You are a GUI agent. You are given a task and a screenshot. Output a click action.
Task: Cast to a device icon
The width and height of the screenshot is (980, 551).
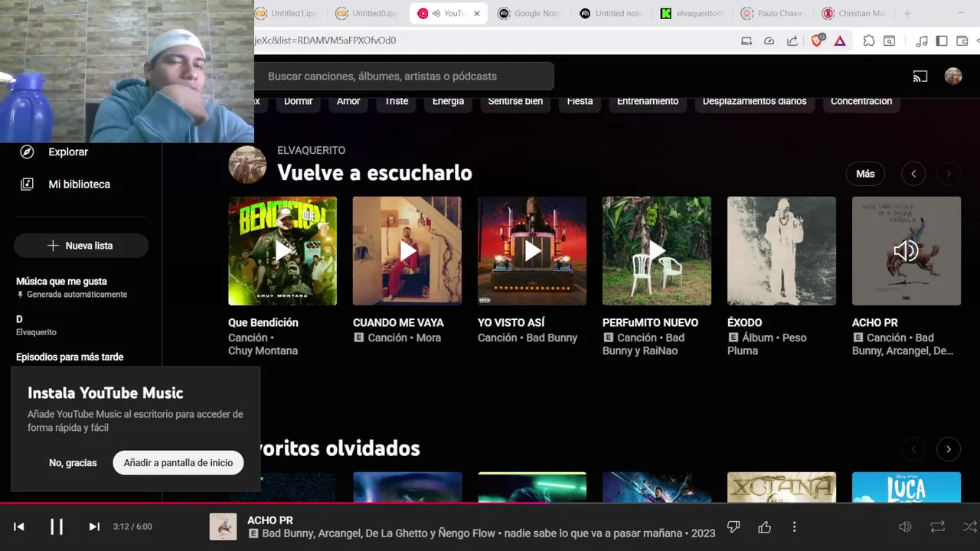pyautogui.click(x=920, y=76)
